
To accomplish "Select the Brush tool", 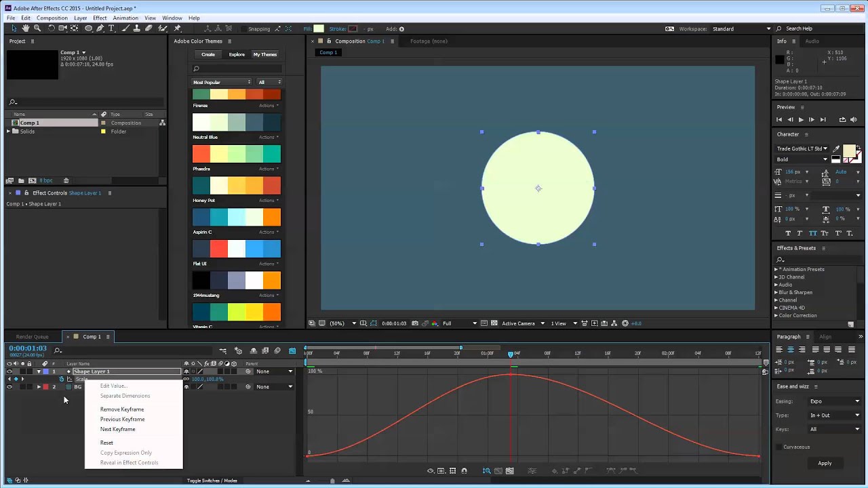I will 125,28.
